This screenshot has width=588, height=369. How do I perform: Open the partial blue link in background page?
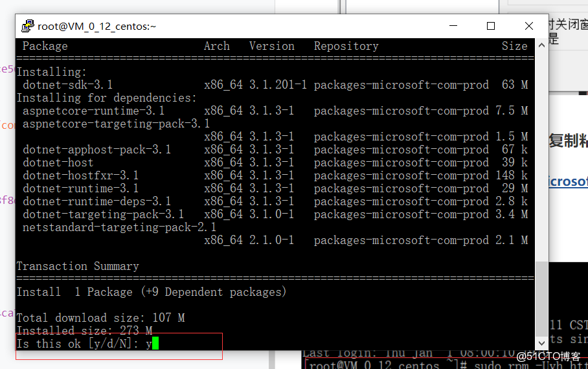[x=568, y=181]
